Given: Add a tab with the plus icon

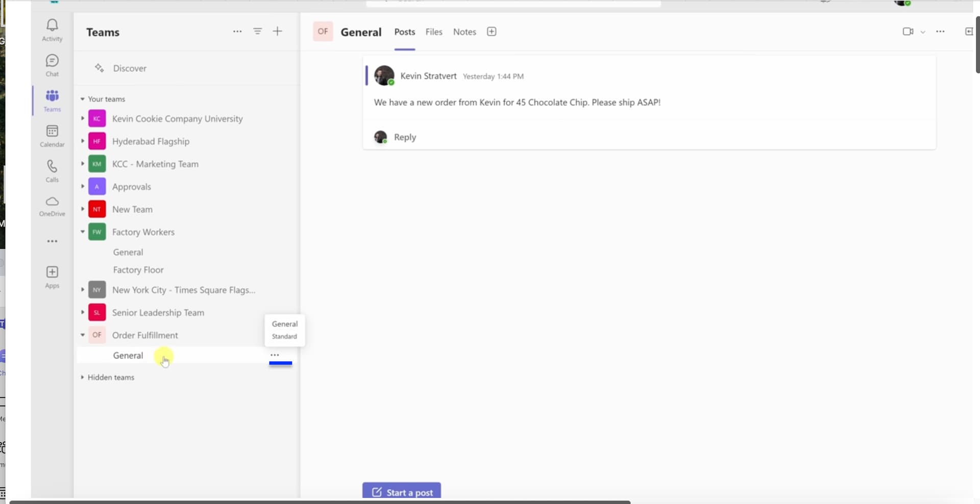Looking at the screenshot, I should [x=492, y=32].
